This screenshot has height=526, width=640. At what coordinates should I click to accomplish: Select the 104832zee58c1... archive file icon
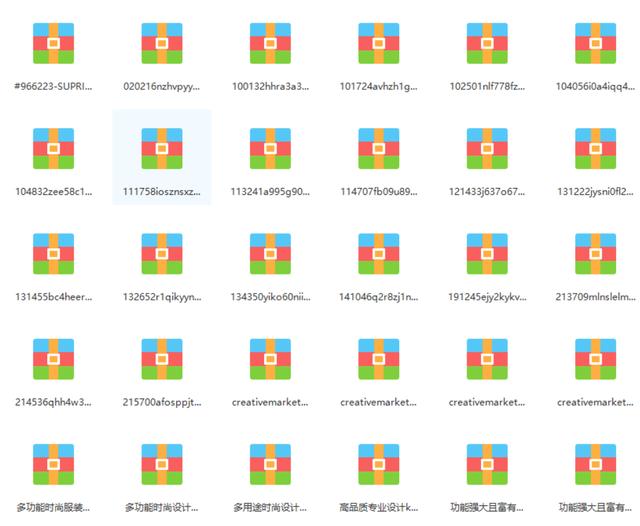tap(53, 149)
